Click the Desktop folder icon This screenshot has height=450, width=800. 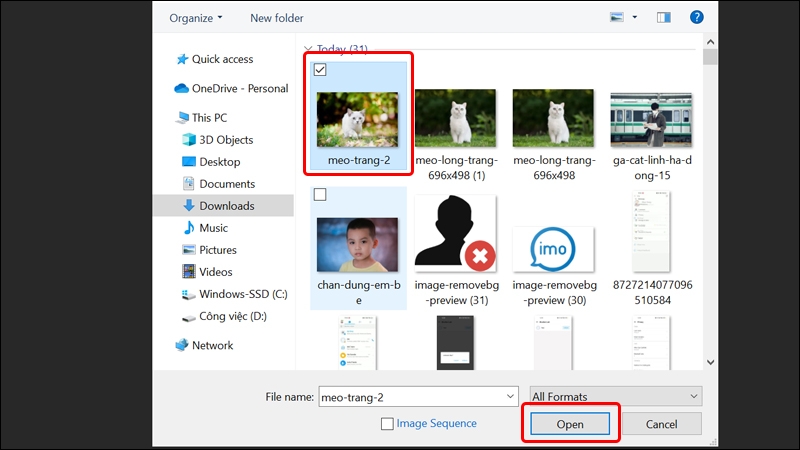189,162
